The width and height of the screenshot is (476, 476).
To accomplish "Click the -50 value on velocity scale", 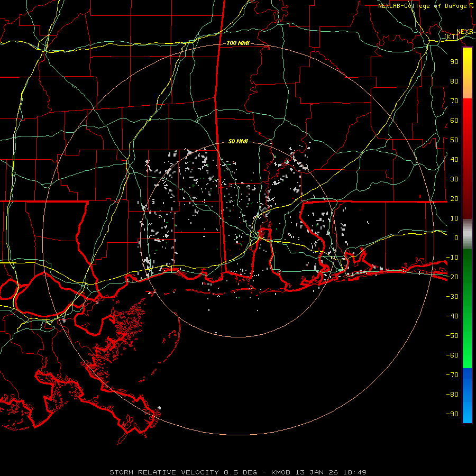I will tap(452, 336).
